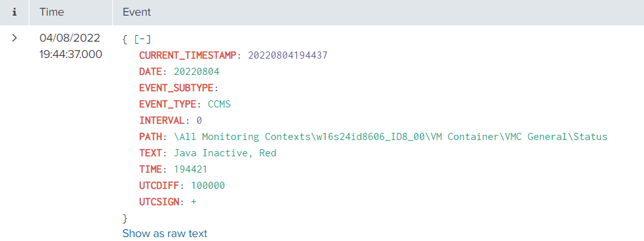Select the PATH field key

coord(151,137)
